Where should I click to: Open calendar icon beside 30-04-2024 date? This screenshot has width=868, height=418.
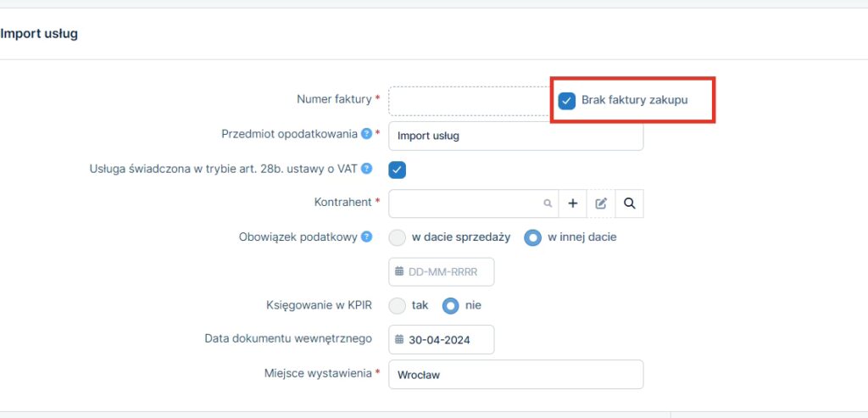[x=399, y=340]
